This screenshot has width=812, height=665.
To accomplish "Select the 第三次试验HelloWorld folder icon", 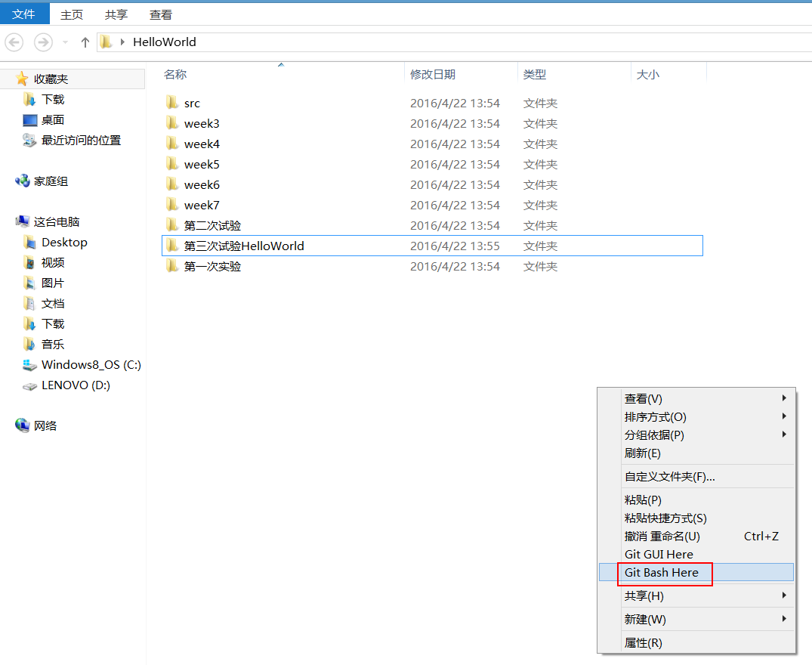I will [x=172, y=246].
